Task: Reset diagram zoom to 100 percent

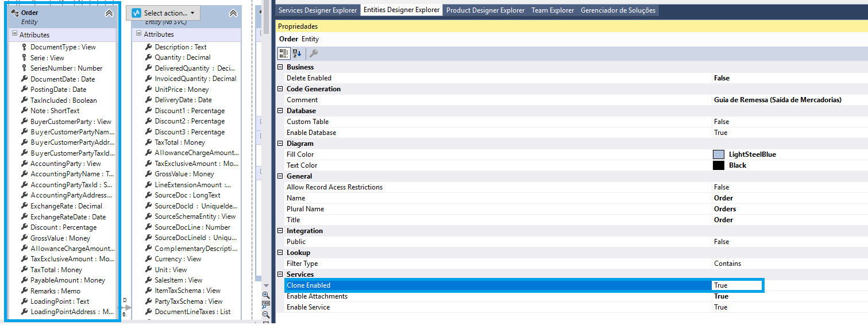Action: [266, 304]
